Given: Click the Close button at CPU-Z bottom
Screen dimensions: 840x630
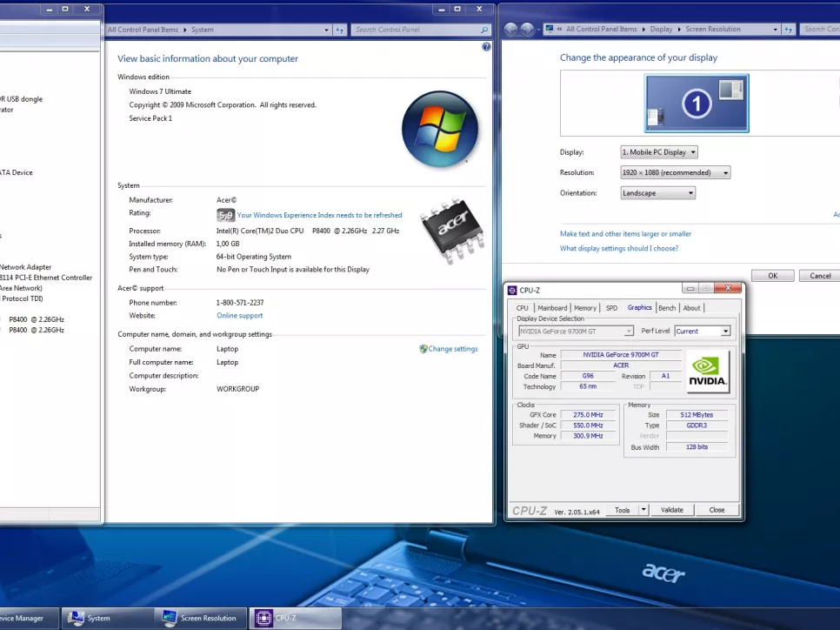Looking at the screenshot, I should pyautogui.click(x=717, y=510).
